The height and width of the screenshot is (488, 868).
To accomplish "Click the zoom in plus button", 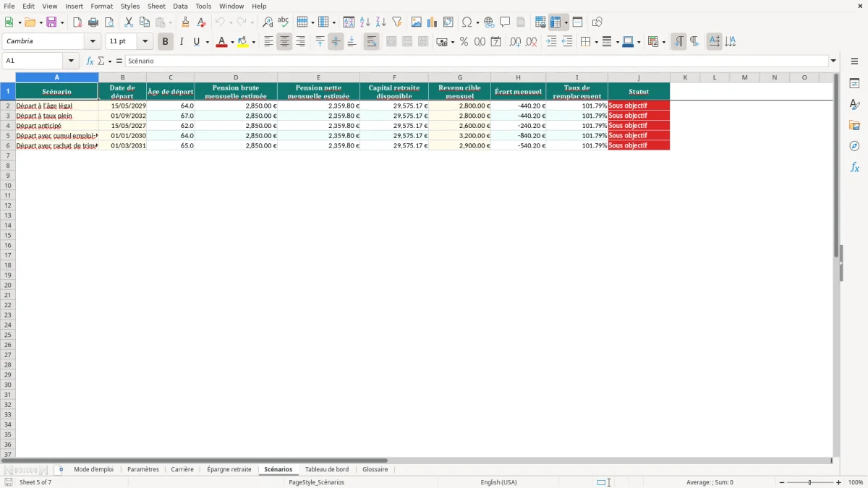I will click(x=838, y=482).
